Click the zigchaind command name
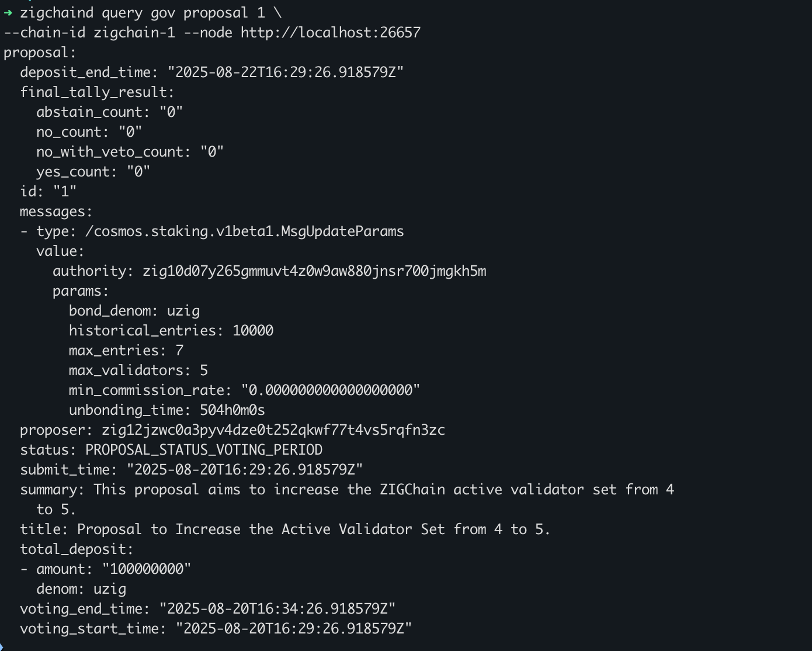This screenshot has width=812, height=651. pos(57,13)
